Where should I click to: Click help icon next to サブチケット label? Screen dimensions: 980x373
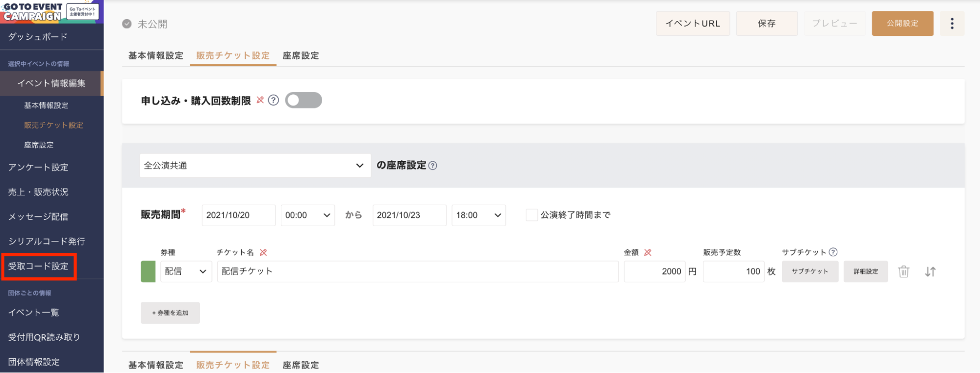pos(833,252)
